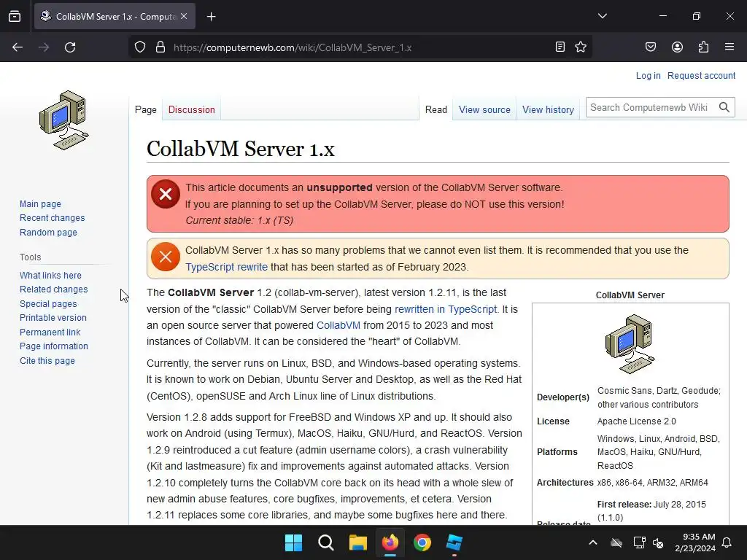Open the View history tab
The width and height of the screenshot is (747, 560).
click(x=548, y=109)
